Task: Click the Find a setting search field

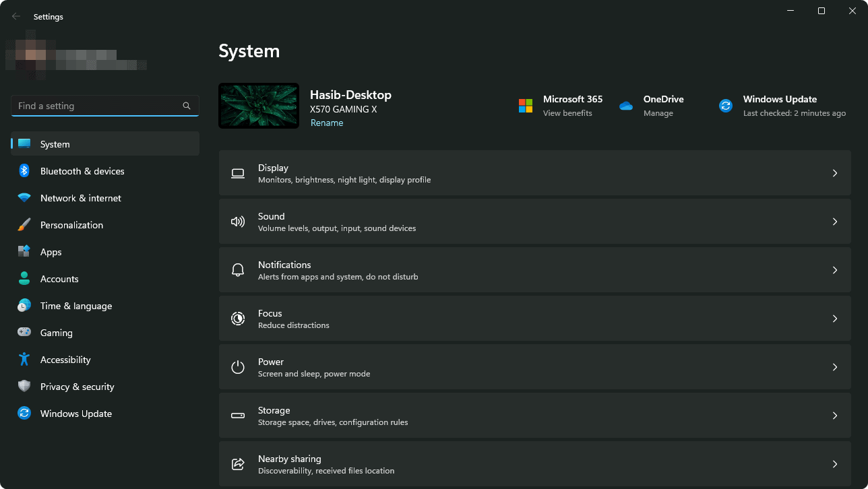Action: (x=104, y=106)
